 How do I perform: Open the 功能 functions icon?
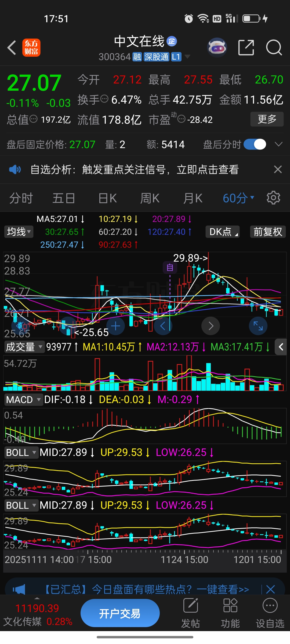pos(230,613)
